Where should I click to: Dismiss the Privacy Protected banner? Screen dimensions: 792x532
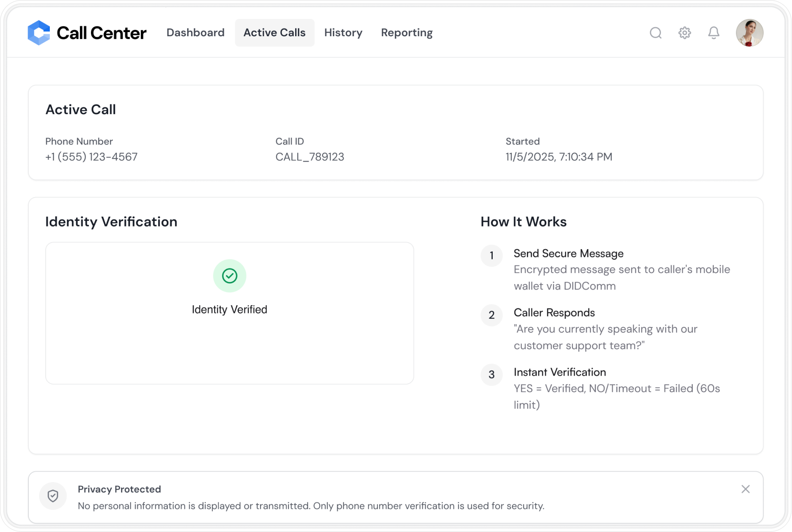click(745, 489)
